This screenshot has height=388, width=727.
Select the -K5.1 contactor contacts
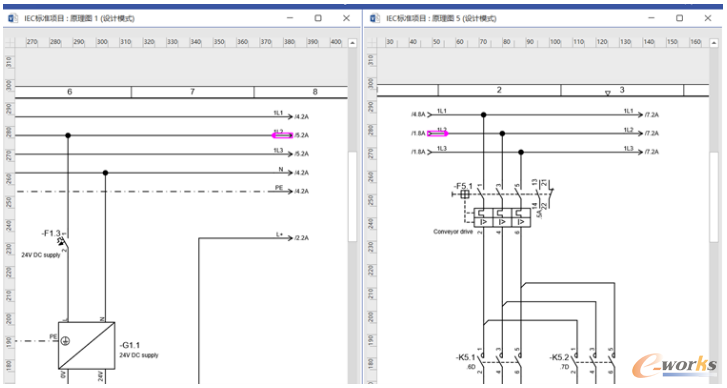point(500,360)
